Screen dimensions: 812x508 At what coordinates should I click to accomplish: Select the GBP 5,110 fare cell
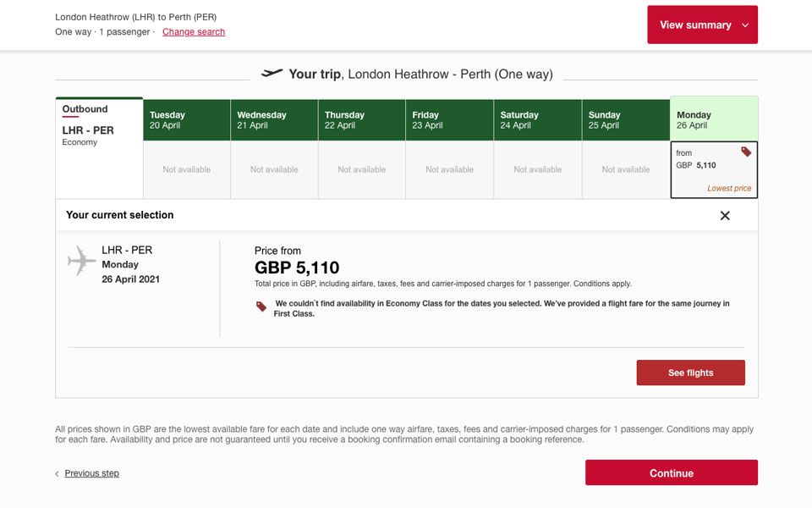(x=713, y=170)
